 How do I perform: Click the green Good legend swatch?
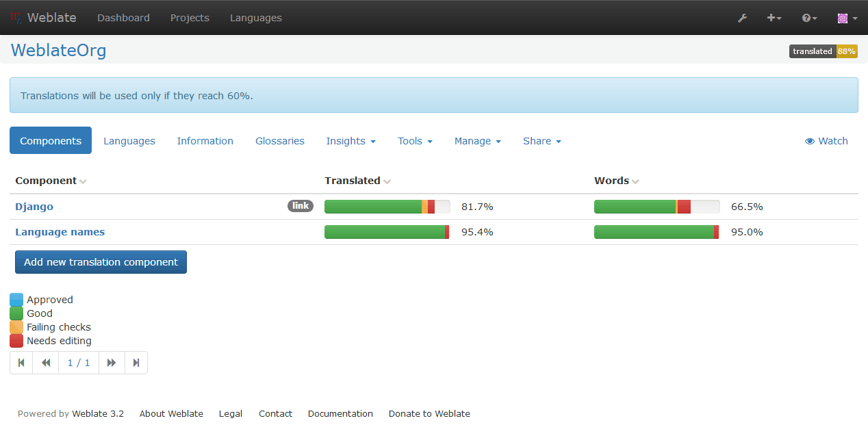point(16,313)
